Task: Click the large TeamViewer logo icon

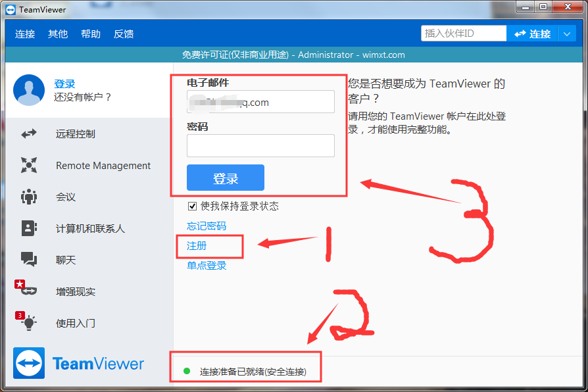Action: [x=29, y=363]
